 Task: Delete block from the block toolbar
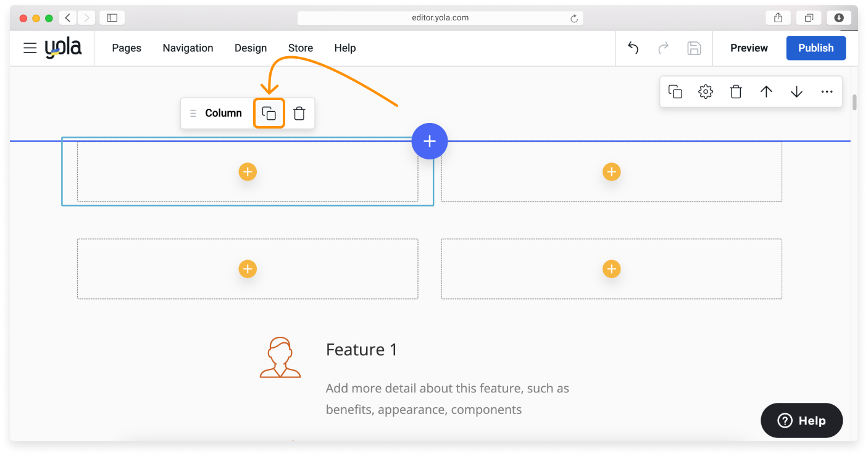tap(736, 92)
